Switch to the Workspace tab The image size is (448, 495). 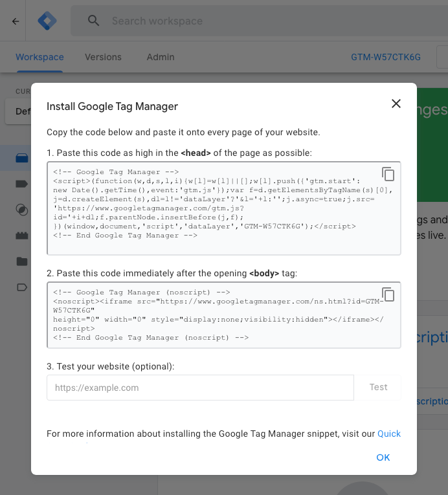tap(39, 57)
